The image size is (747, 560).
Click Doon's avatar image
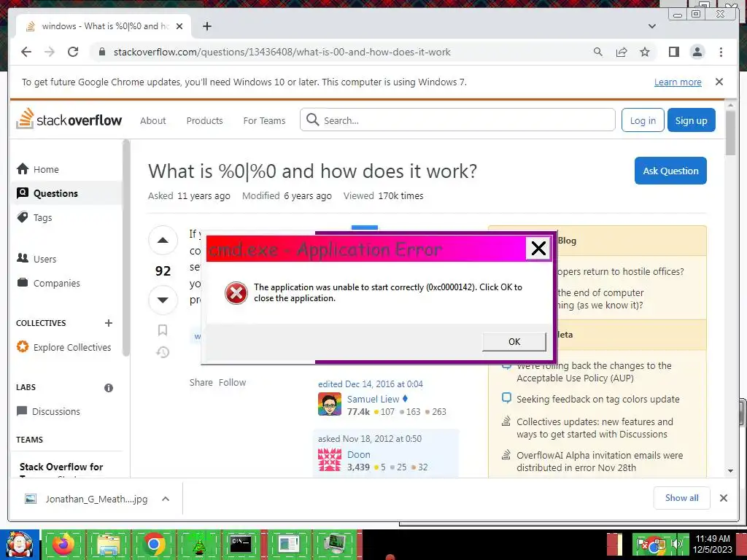point(330,460)
